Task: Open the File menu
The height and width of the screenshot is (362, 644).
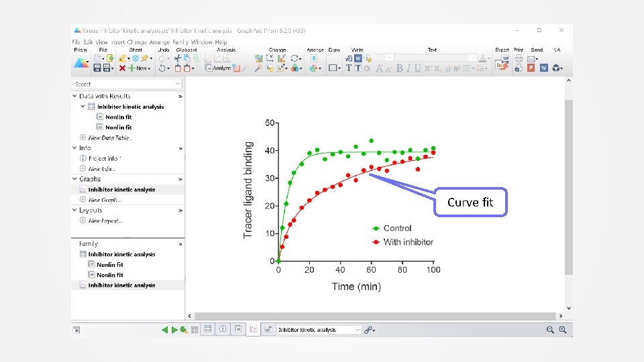Action: coord(76,42)
